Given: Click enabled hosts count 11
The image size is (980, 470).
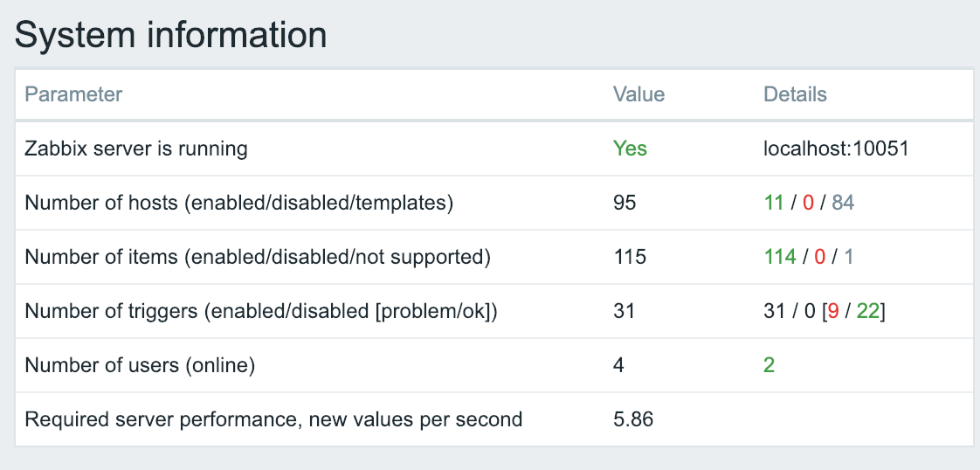Looking at the screenshot, I should (774, 204).
